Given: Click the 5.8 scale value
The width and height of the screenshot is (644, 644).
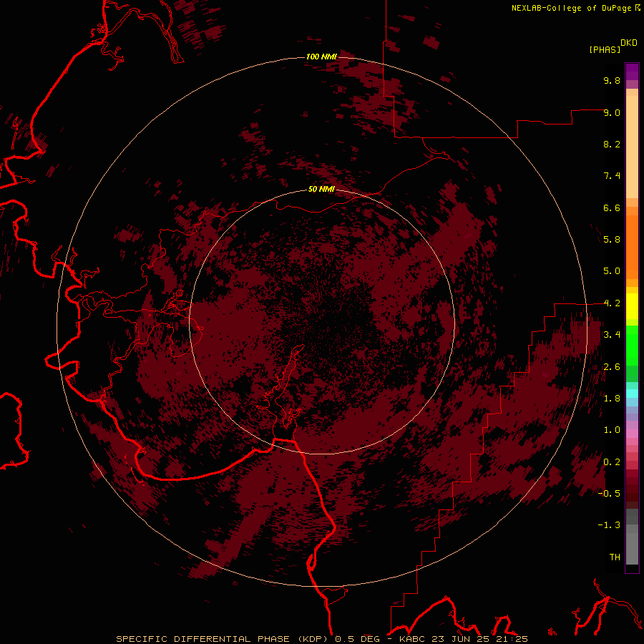Looking at the screenshot, I should click(x=612, y=240).
